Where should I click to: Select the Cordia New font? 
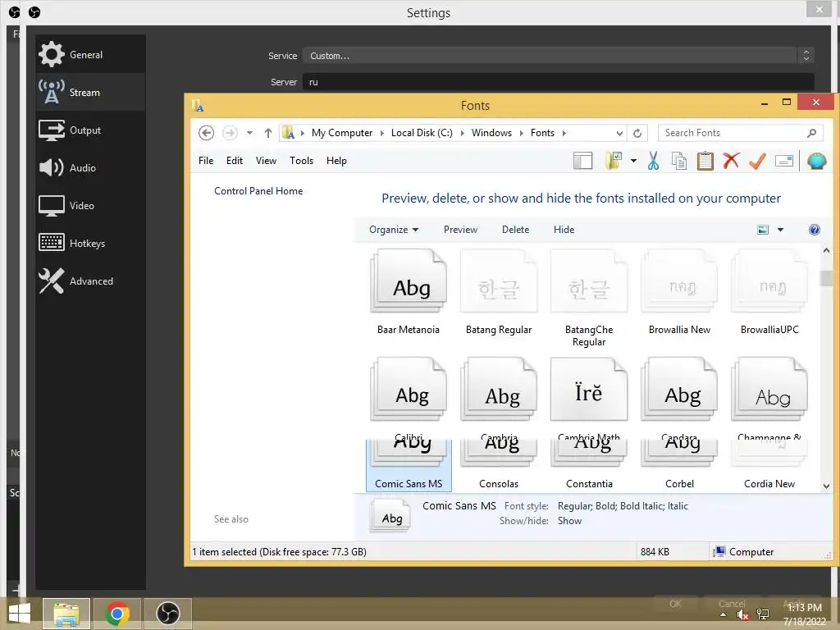[769, 465]
